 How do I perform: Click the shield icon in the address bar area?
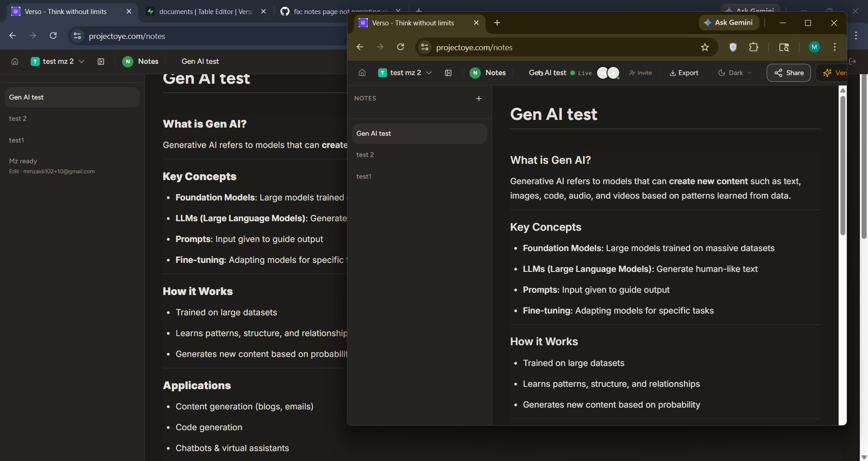pos(733,47)
